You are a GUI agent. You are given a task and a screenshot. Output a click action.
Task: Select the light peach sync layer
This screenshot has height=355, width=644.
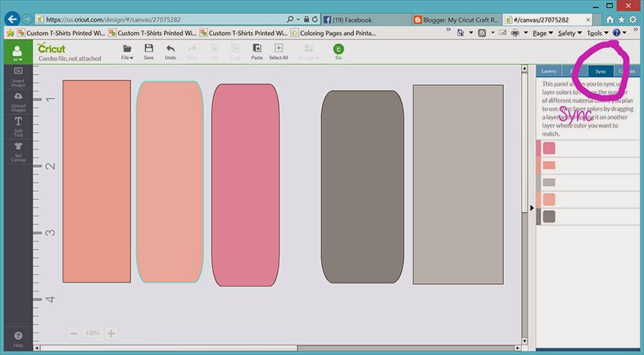pyautogui.click(x=549, y=199)
